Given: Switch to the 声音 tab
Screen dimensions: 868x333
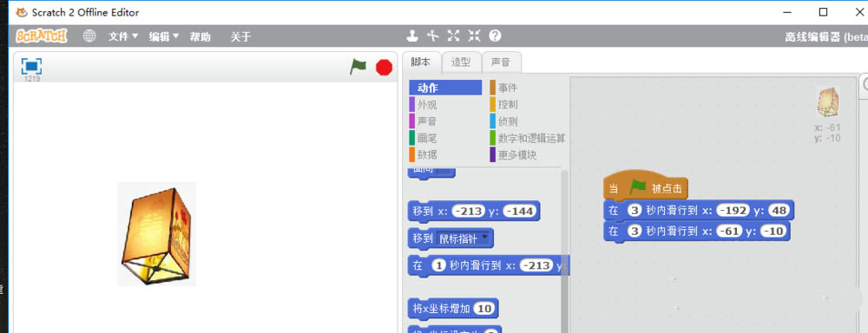Looking at the screenshot, I should [501, 62].
